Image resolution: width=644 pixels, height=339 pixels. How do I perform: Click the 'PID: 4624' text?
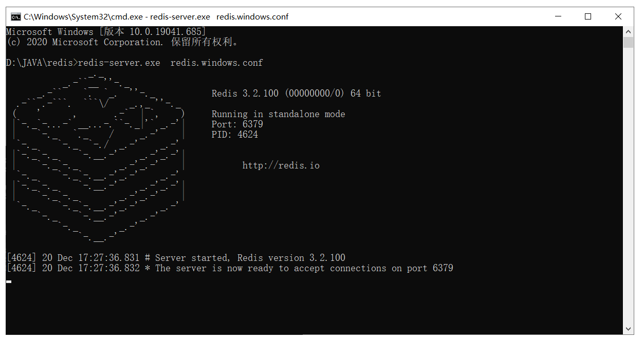pyautogui.click(x=235, y=135)
